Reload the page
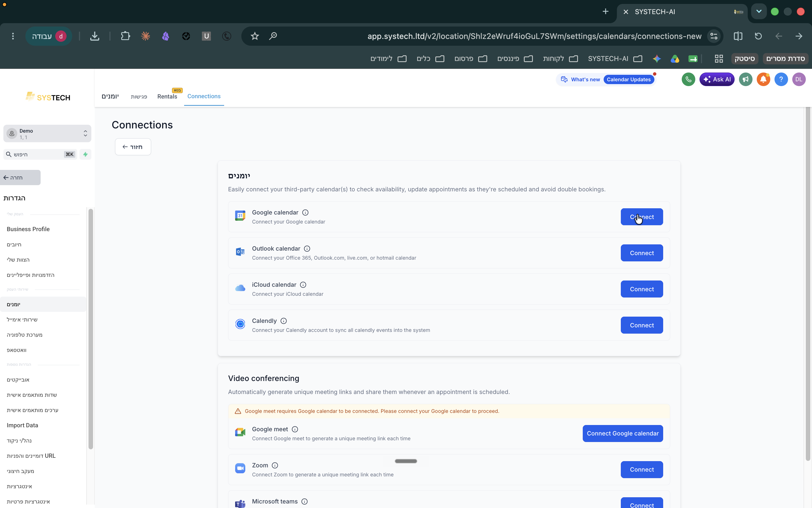The height and width of the screenshot is (508, 812). (758, 36)
